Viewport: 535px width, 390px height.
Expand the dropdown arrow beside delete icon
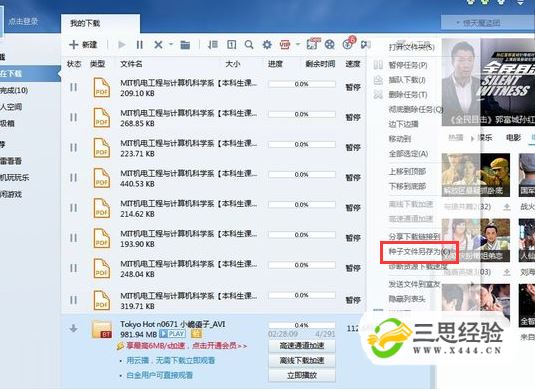(x=171, y=44)
